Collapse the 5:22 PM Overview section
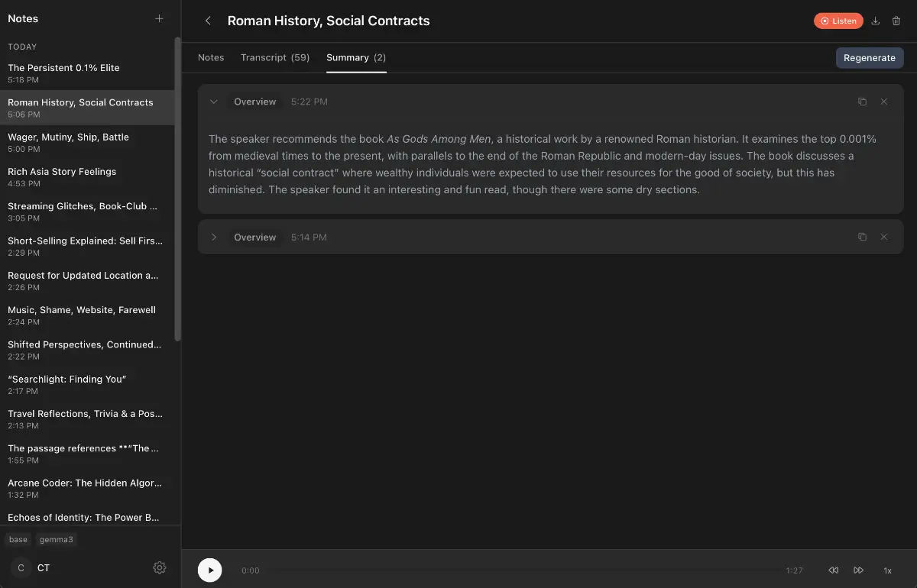Viewport: 917px width, 588px height. click(x=214, y=102)
